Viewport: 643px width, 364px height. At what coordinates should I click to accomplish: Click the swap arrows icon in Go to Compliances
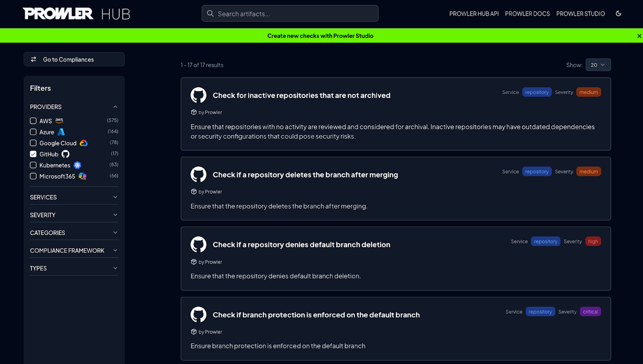[34, 59]
